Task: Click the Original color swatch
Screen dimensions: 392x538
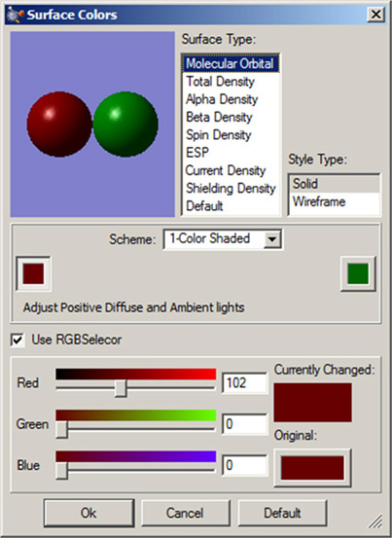Action: (312, 468)
